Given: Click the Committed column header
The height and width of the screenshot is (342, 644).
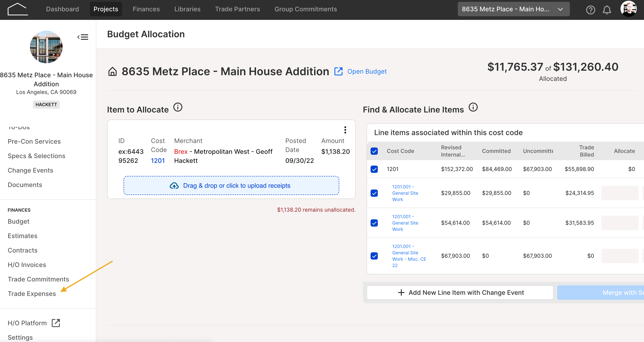Looking at the screenshot, I should coord(496,151).
